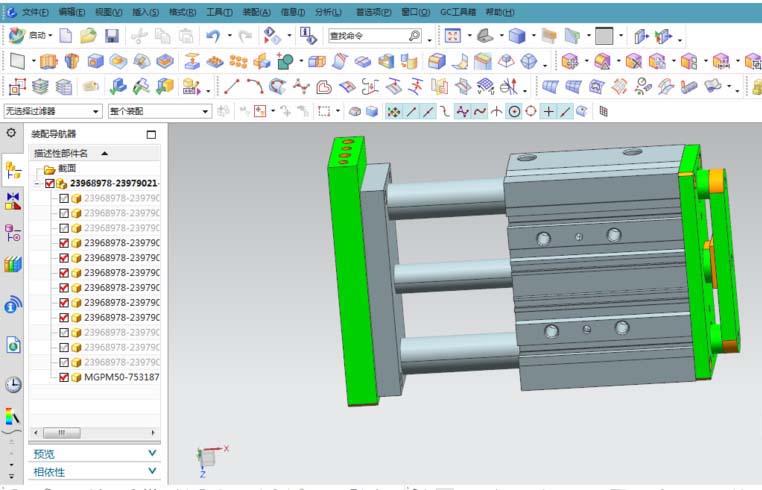762x490 pixels.
Task: Click the navigator horizontal scrollbar thumb
Action: 62,432
